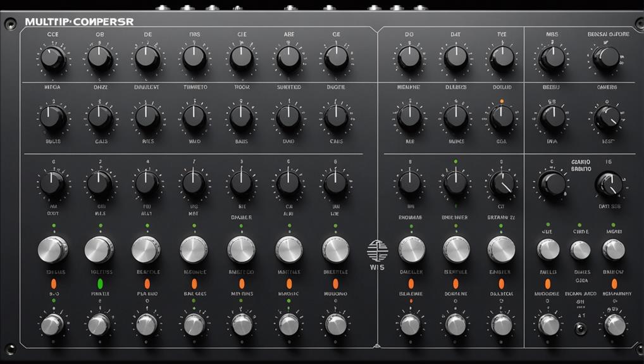Screen dimensions: 644x364
Task: Click the knob under the BEEBU label
Action: [x=552, y=118]
